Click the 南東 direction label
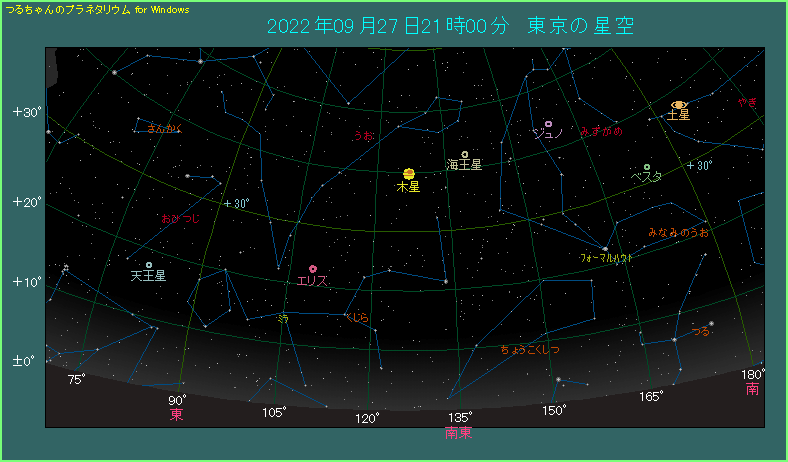The height and width of the screenshot is (462, 788). 459,433
